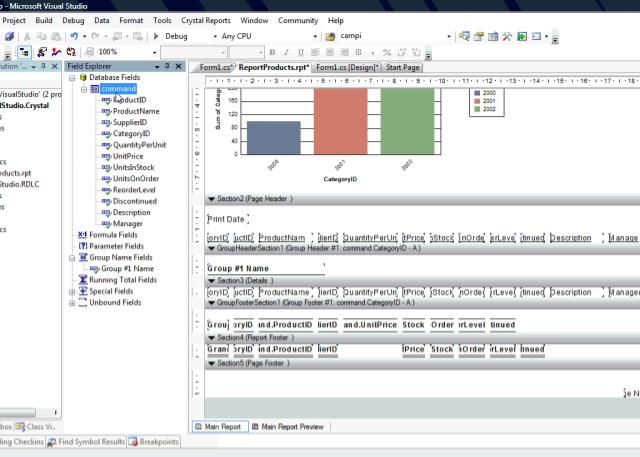Select the Parameter Fields node
640x457 pixels.
coord(116,246)
